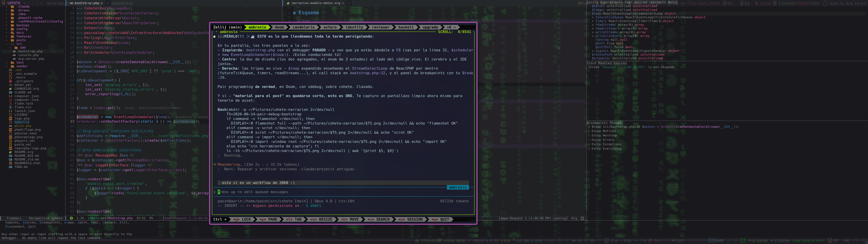Click the lock icon beside composer.lock

coord(11,100)
